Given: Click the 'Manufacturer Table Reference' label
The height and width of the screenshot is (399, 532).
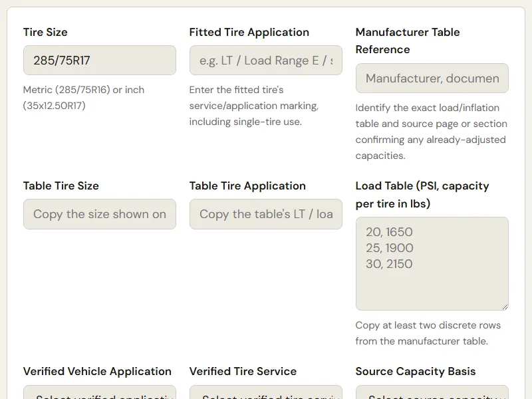Looking at the screenshot, I should [x=408, y=41].
